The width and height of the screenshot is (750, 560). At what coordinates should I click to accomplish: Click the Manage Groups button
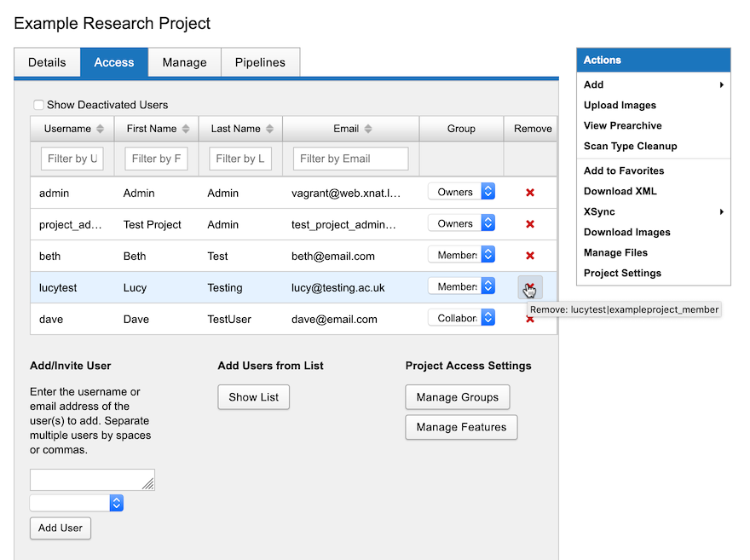click(458, 397)
